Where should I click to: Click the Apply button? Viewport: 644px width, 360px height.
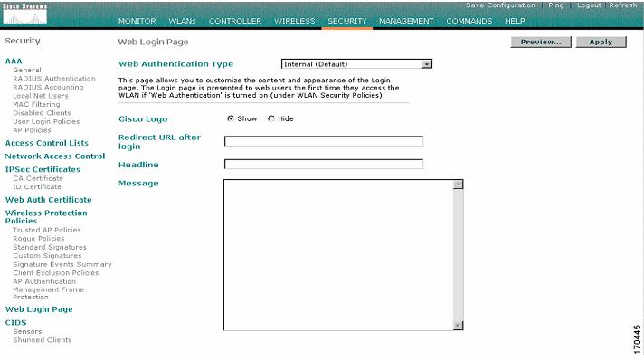tap(601, 42)
